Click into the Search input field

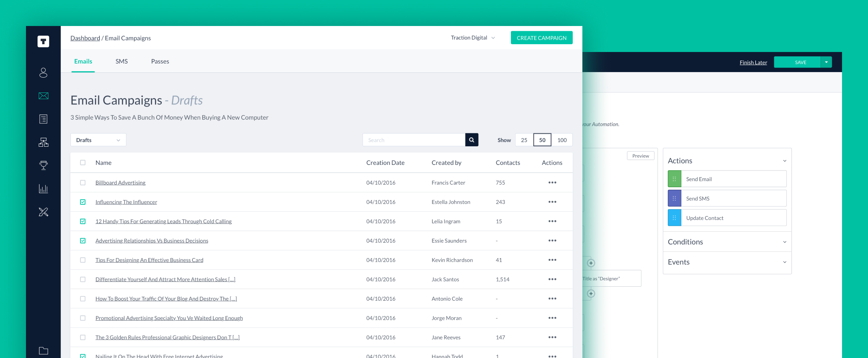click(x=414, y=140)
